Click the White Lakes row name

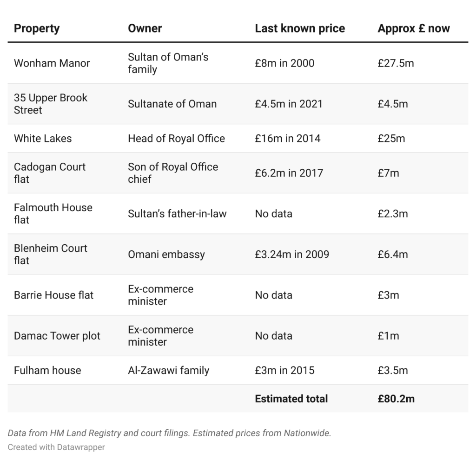click(43, 139)
